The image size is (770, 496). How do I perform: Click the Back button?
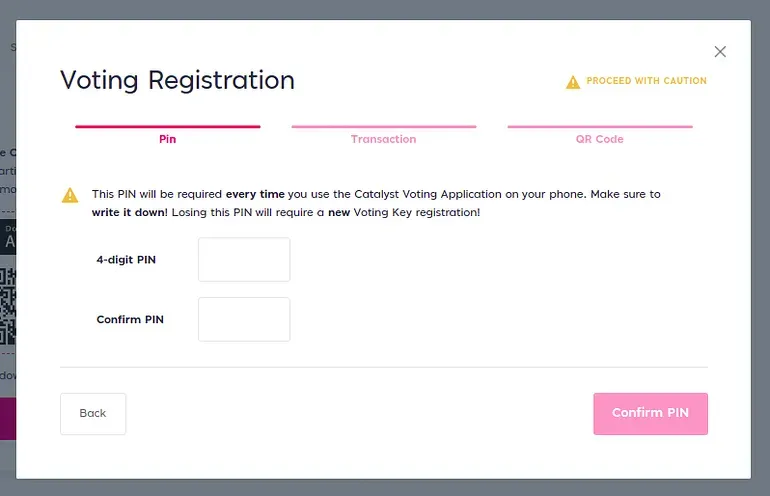pyautogui.click(x=93, y=413)
